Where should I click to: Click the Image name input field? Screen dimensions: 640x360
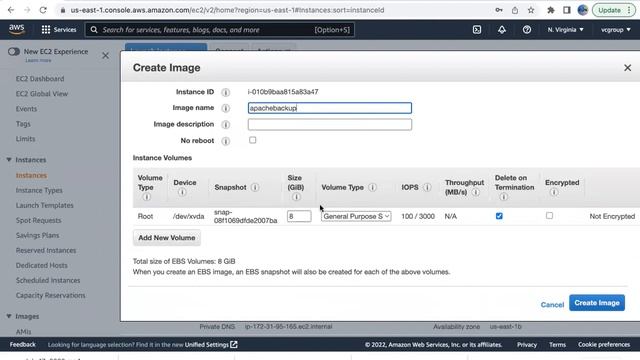coord(329,108)
